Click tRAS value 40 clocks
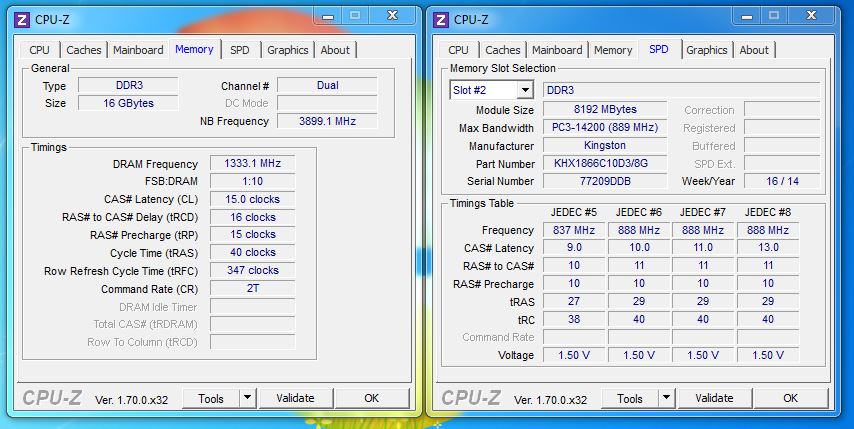 (x=252, y=253)
